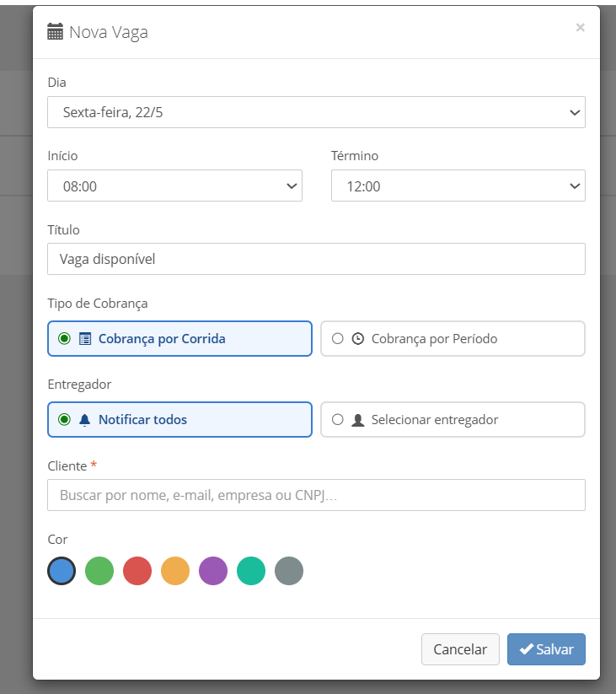
Task: Click the Cancelar button
Action: click(x=460, y=649)
